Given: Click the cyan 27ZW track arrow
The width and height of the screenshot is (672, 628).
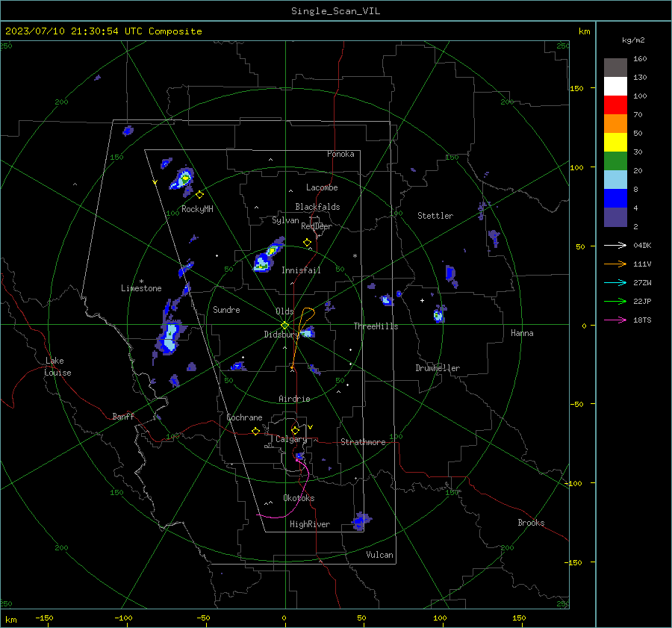Looking at the screenshot, I should tap(615, 282).
